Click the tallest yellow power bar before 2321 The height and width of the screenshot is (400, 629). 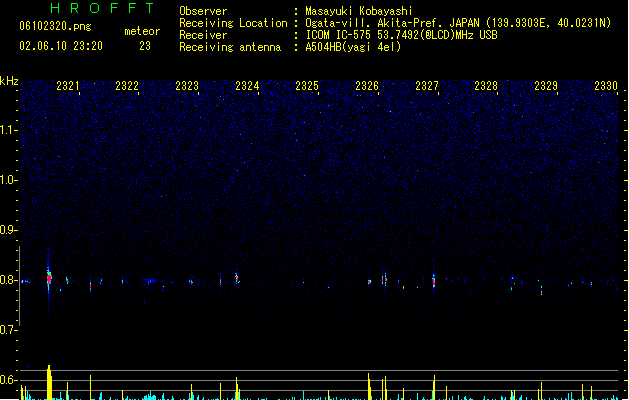click(x=49, y=382)
